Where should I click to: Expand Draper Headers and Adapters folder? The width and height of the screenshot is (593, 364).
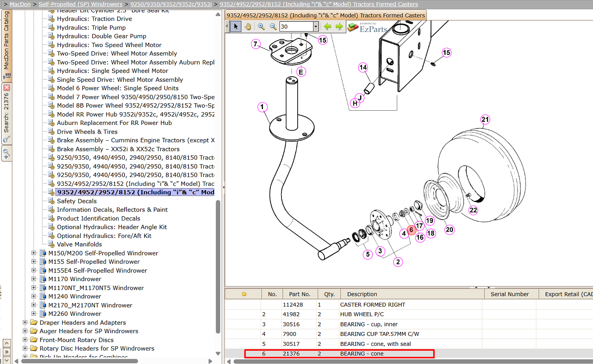(x=25, y=323)
